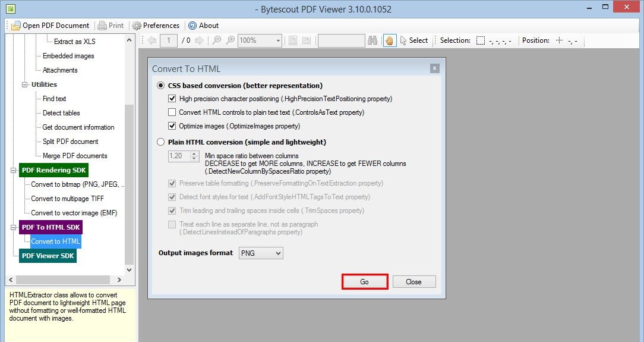Click tree panel scroll down arrow

click(129, 270)
